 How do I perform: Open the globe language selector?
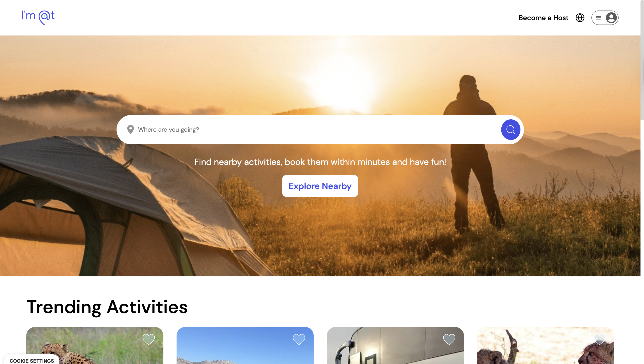click(580, 18)
